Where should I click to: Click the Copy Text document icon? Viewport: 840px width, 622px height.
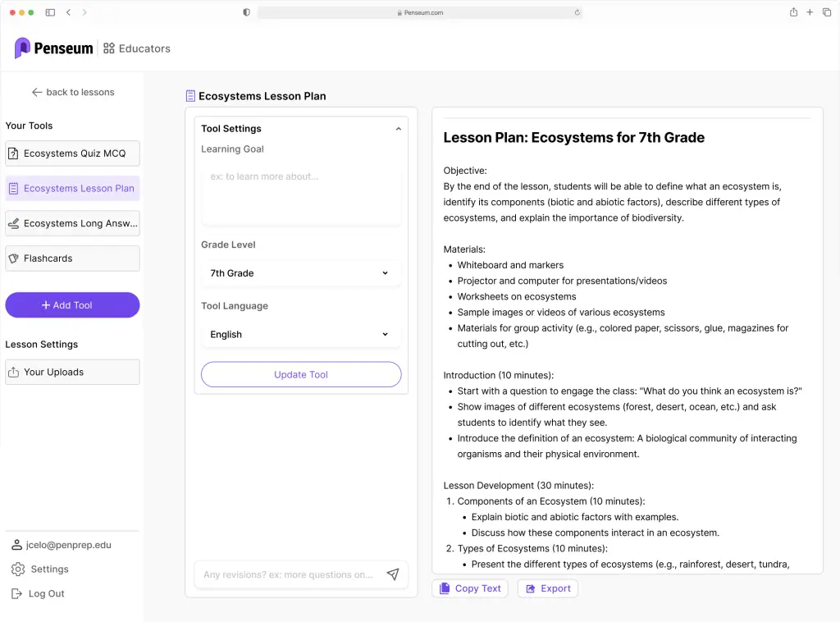(x=445, y=588)
